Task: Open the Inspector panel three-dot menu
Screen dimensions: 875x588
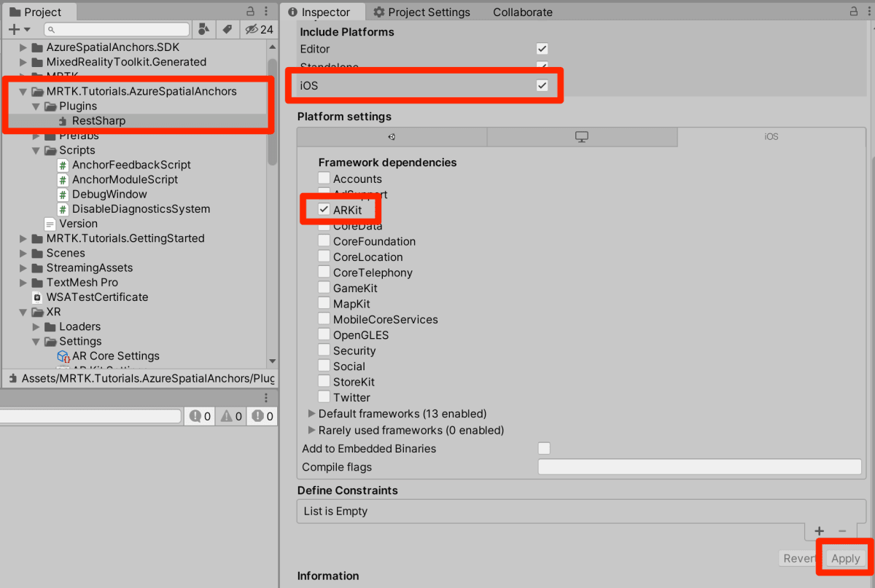Action: (x=868, y=11)
